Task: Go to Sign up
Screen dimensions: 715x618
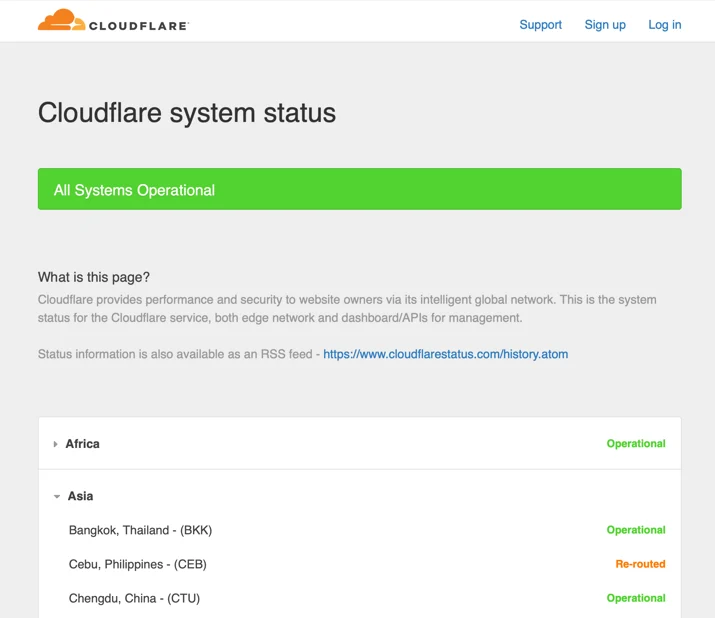Action: [x=605, y=25]
